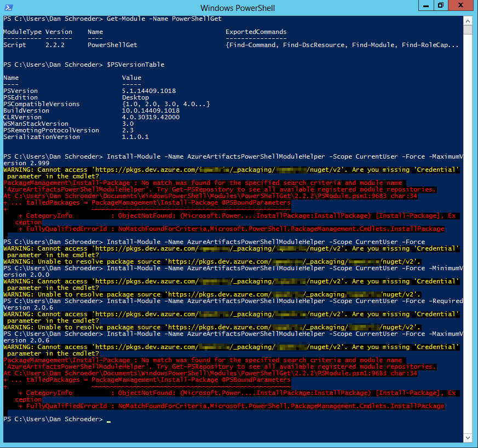Click the PSRemotingProtocolVersion row name
Image resolution: width=478 pixels, height=448 pixels.
51,130
